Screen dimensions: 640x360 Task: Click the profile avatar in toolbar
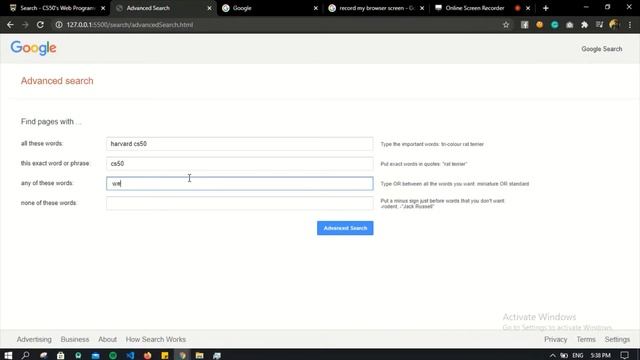pyautogui.click(x=614, y=24)
